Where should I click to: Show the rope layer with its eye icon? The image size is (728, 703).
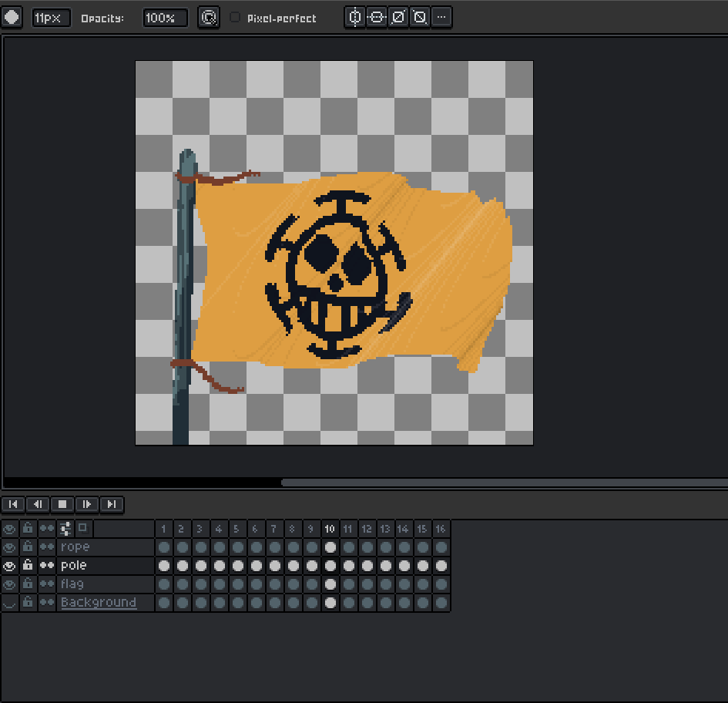10,547
